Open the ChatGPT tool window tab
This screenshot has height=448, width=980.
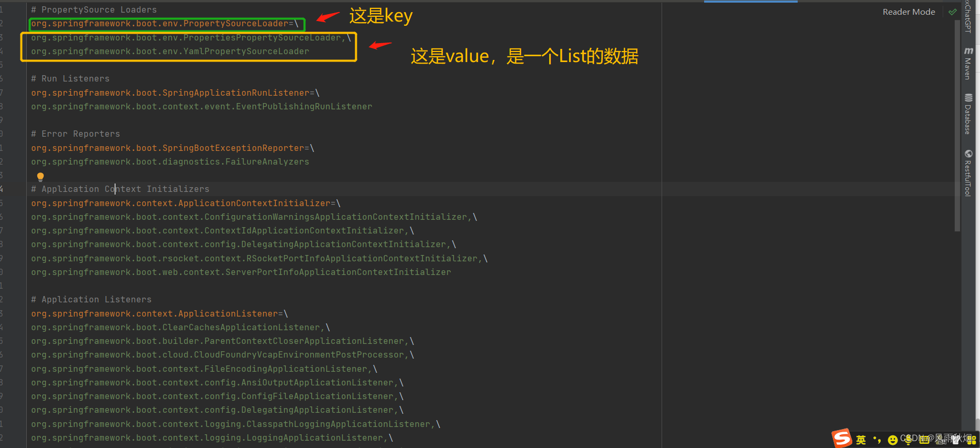click(x=968, y=16)
